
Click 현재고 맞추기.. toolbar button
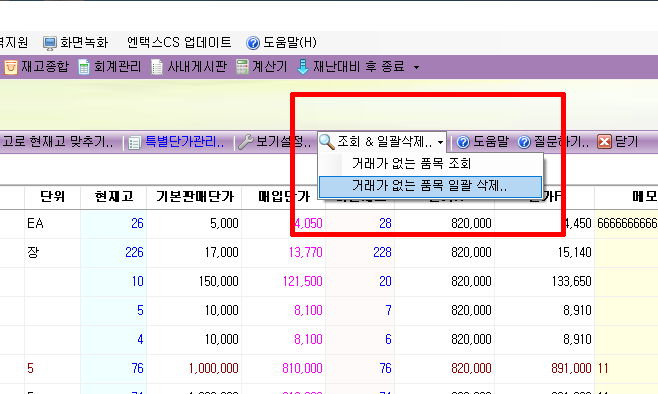click(58, 141)
